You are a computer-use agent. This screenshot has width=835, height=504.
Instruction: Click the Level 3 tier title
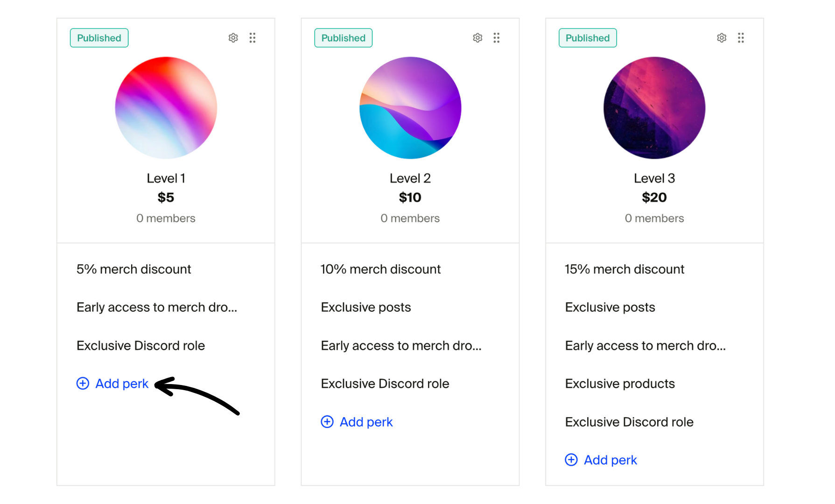pyautogui.click(x=654, y=178)
